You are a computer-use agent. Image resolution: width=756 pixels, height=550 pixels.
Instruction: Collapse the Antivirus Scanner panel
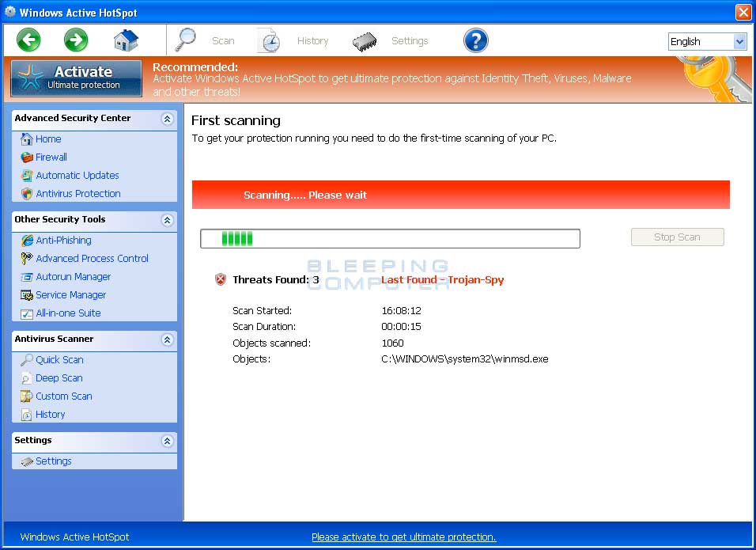click(166, 339)
